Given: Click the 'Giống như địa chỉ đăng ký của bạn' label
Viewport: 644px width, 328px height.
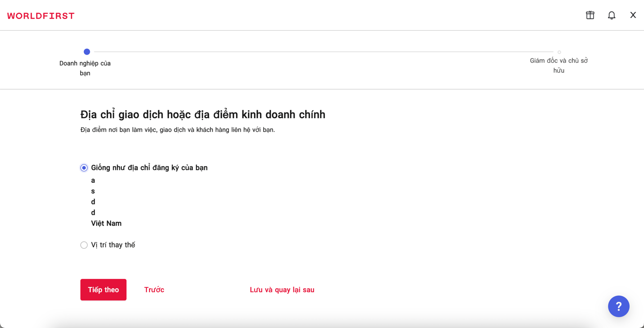Looking at the screenshot, I should (149, 168).
